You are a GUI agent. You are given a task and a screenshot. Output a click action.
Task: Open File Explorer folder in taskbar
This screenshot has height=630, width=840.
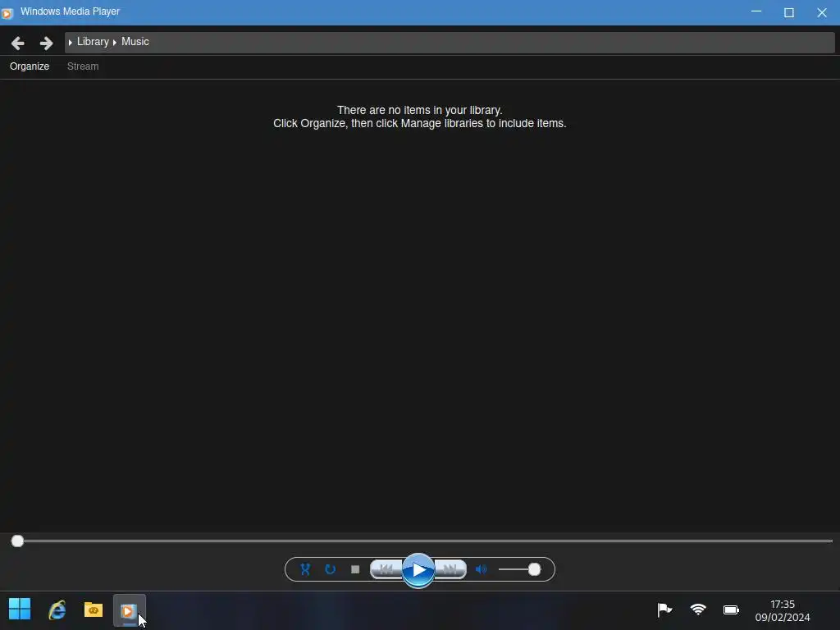click(94, 609)
